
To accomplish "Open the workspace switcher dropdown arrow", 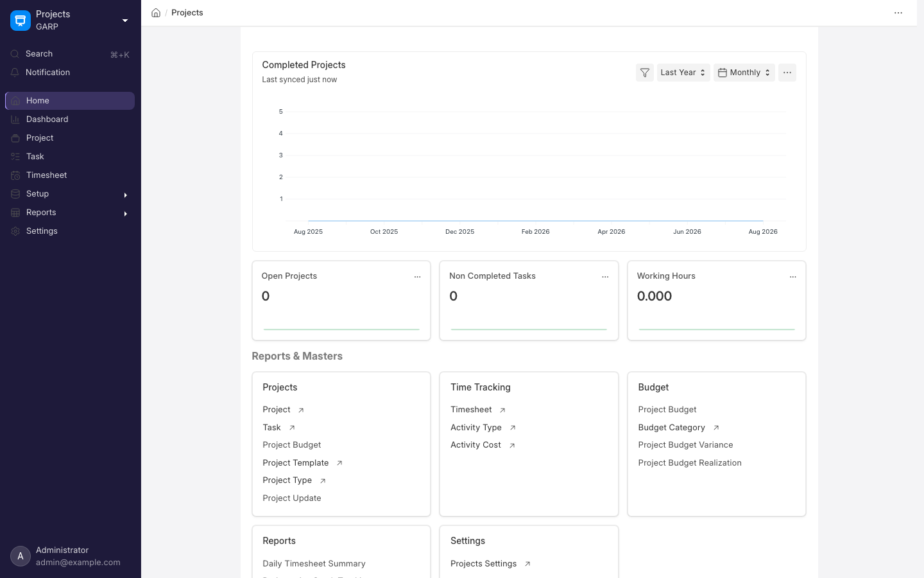I will 125,21.
